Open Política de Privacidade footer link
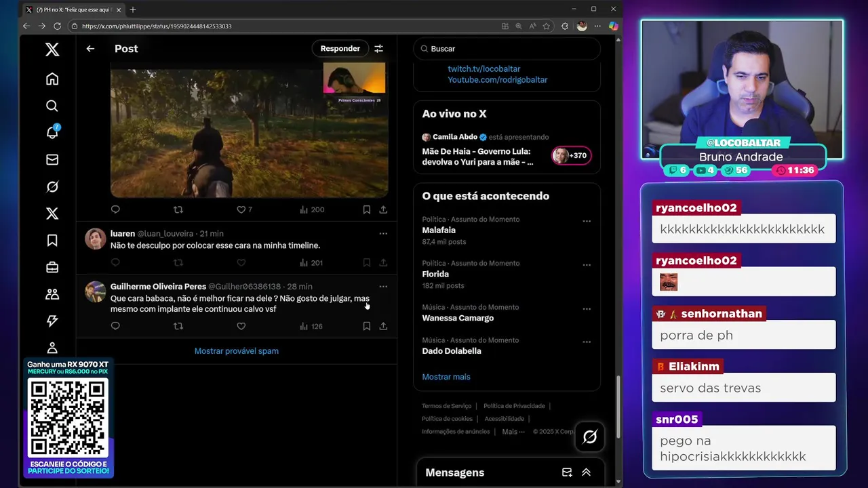The width and height of the screenshot is (868, 488). pyautogui.click(x=514, y=406)
